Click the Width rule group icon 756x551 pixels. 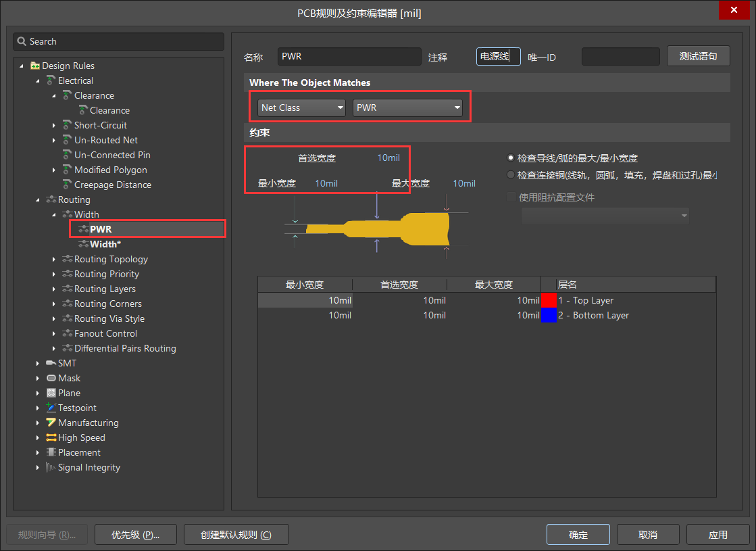coord(67,214)
